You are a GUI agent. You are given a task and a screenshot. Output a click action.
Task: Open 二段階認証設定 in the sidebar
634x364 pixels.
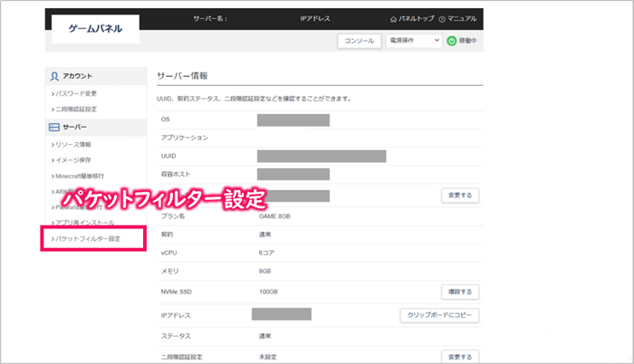click(x=75, y=110)
